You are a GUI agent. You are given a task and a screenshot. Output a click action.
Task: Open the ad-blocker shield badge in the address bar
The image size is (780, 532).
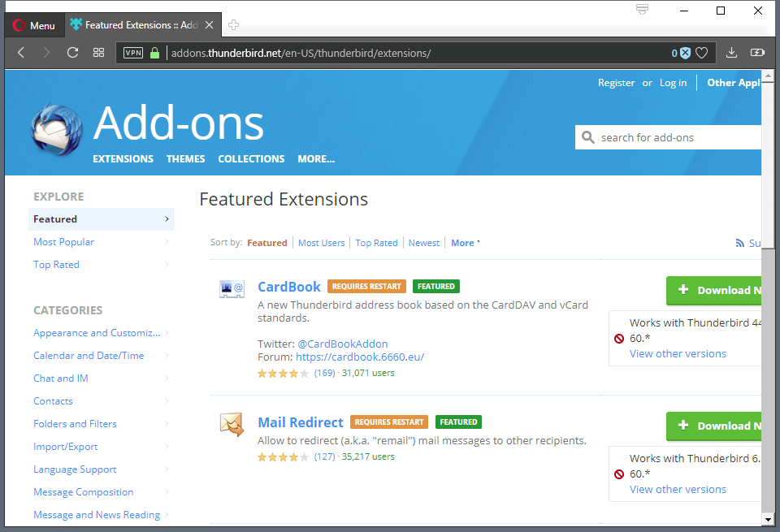683,53
